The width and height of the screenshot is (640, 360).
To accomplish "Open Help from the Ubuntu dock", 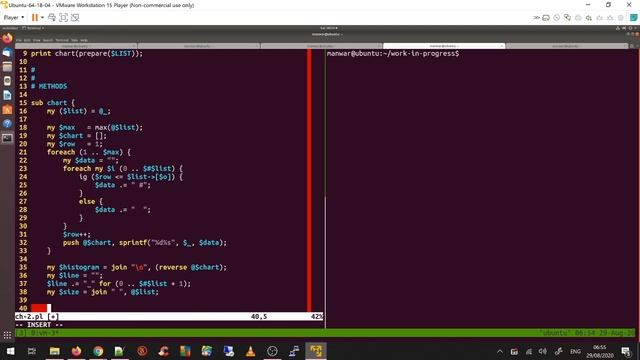I will point(7,124).
